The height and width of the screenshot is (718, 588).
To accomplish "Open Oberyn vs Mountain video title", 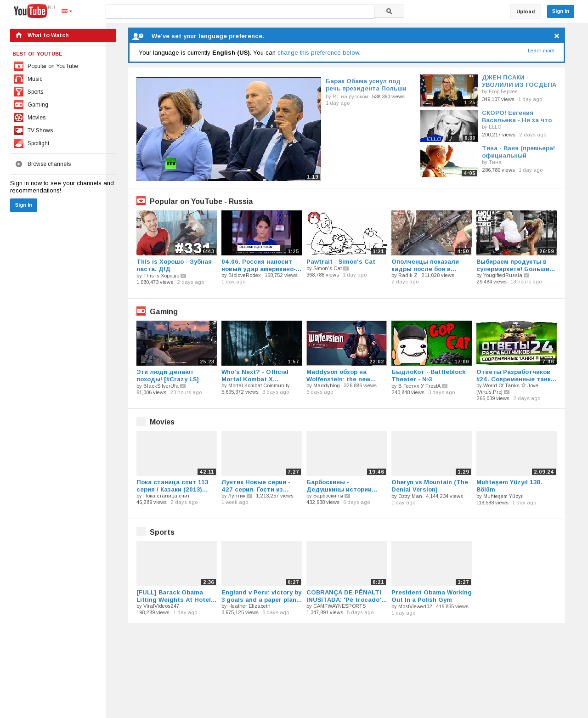I will [x=430, y=486].
